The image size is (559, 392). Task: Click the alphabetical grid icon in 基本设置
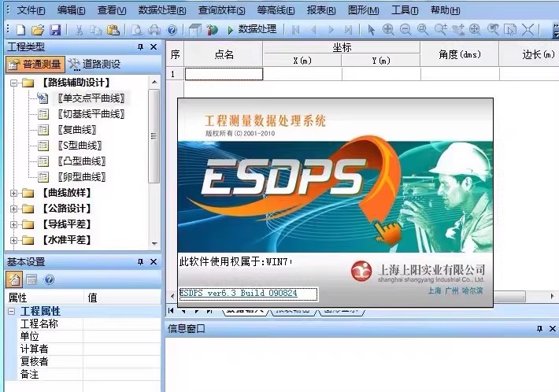[x=31, y=279]
